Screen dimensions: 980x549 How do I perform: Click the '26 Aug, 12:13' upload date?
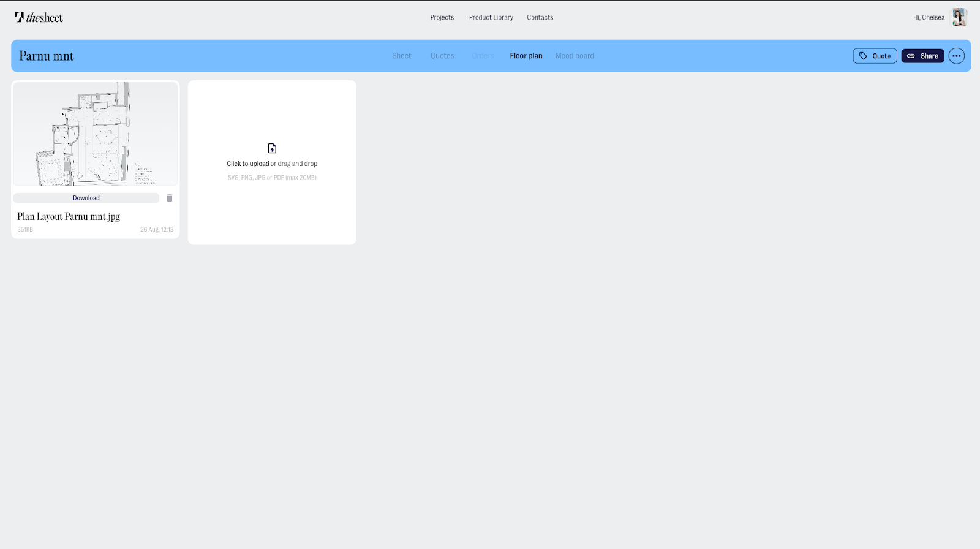157,229
